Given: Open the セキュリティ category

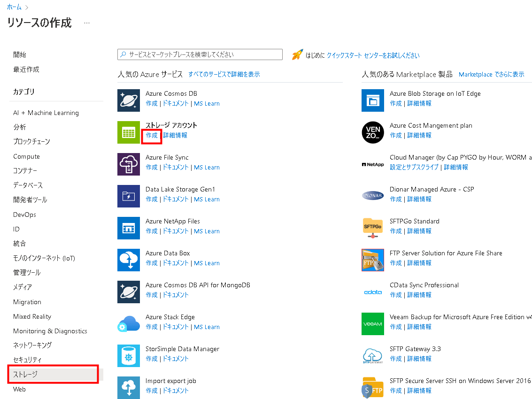Looking at the screenshot, I should pyautogui.click(x=28, y=360).
